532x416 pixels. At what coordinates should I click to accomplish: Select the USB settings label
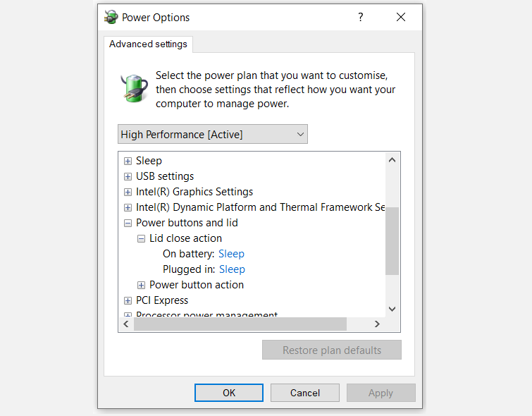165,176
